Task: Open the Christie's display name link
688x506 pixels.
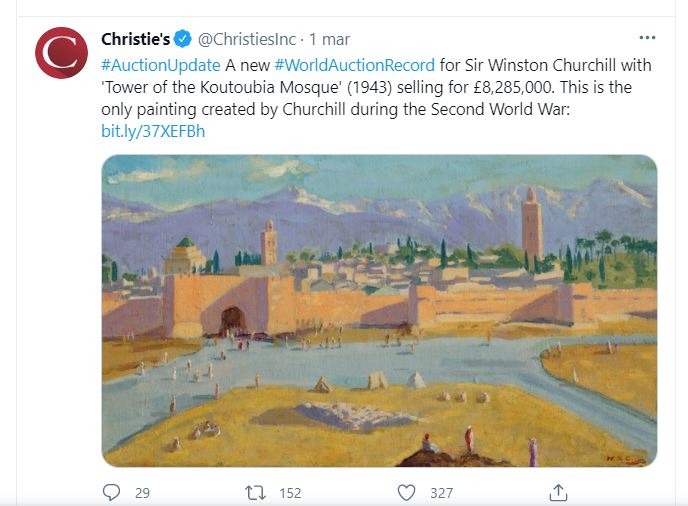Action: pos(136,39)
